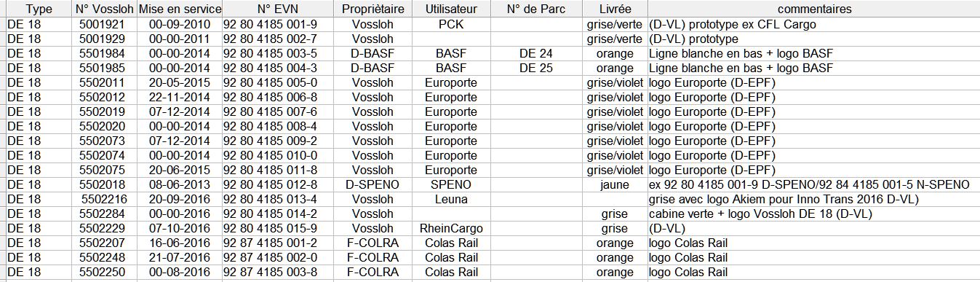Image resolution: width=980 pixels, height=282 pixels.
Task: Select the jaune livery cell
Action: click(x=616, y=184)
